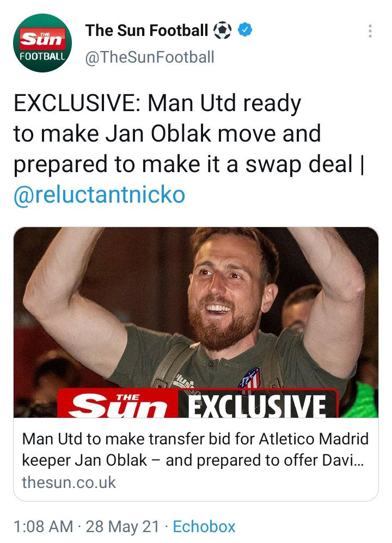Viewport: 392px width, 543px height.
Task: Click the EXCLUSIVE banner on the photo
Action: tap(258, 405)
